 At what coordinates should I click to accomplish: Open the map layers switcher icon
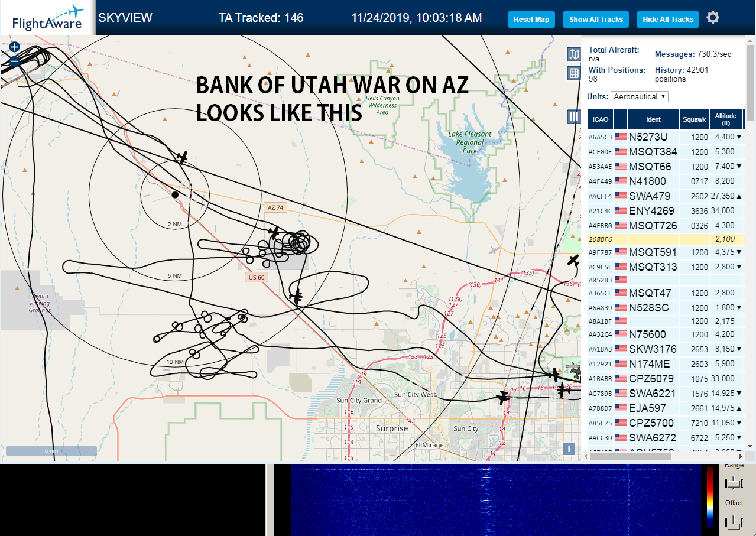click(573, 55)
